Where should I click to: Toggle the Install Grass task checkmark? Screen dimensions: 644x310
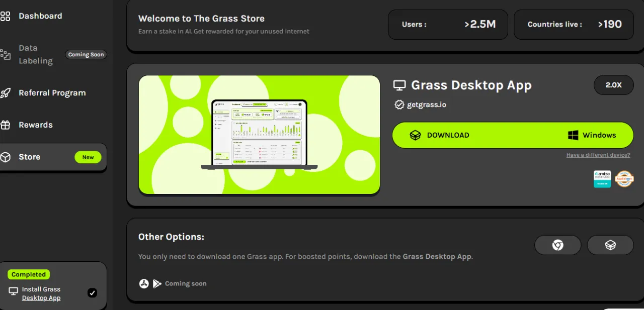tap(92, 293)
